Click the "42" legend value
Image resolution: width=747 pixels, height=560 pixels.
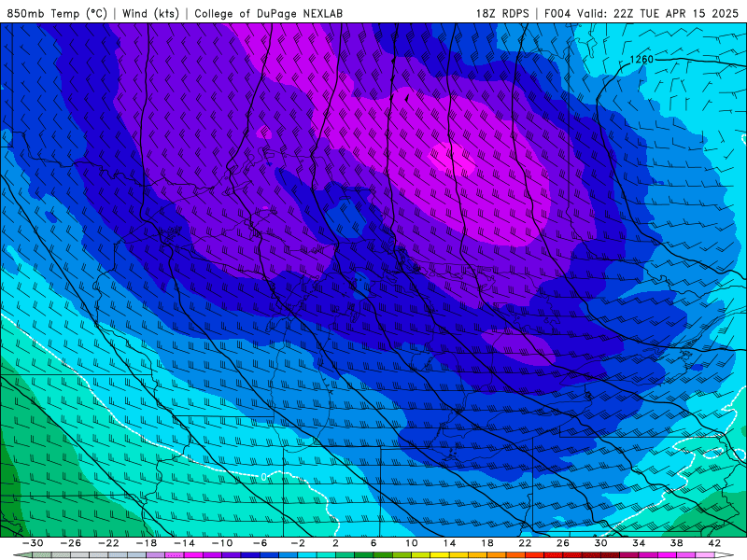point(714,543)
